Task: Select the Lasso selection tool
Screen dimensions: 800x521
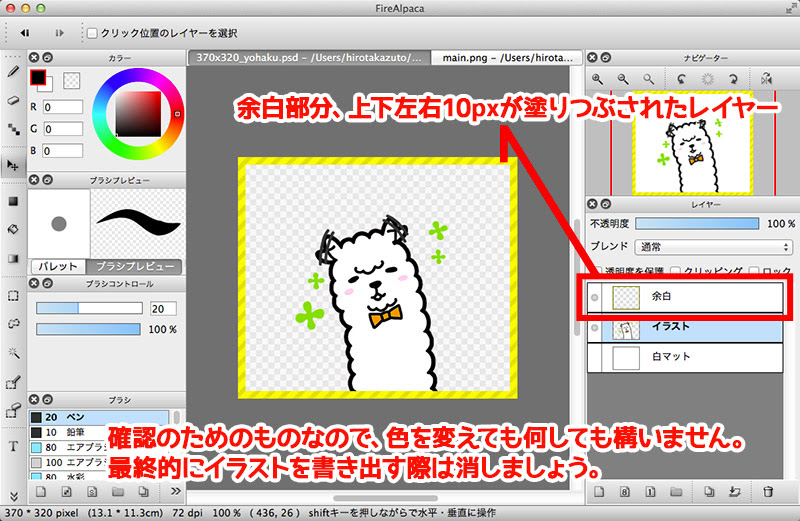Action: pos(13,324)
